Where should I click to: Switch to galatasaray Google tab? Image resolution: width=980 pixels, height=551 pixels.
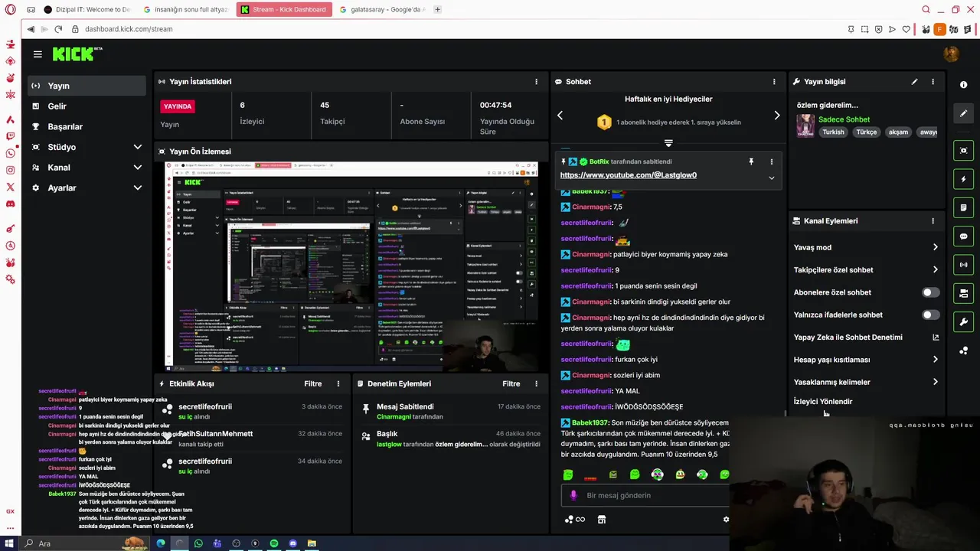point(381,9)
